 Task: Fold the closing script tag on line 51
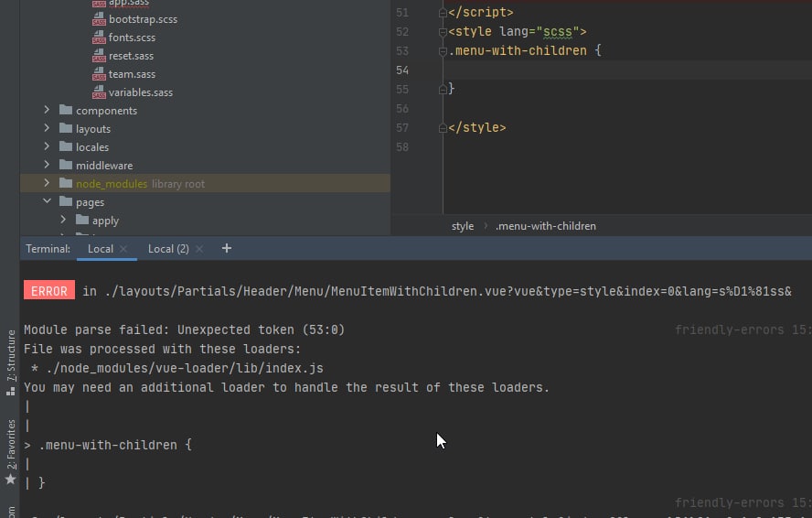443,13
